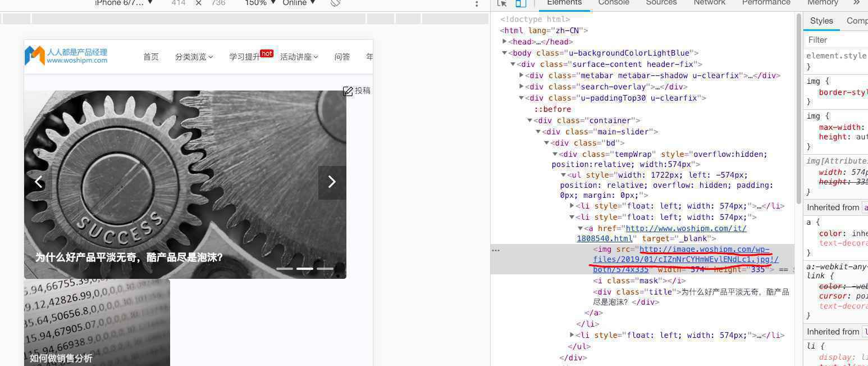868x366 pixels.
Task: Select the third slider pagination dash
Action: (325, 269)
